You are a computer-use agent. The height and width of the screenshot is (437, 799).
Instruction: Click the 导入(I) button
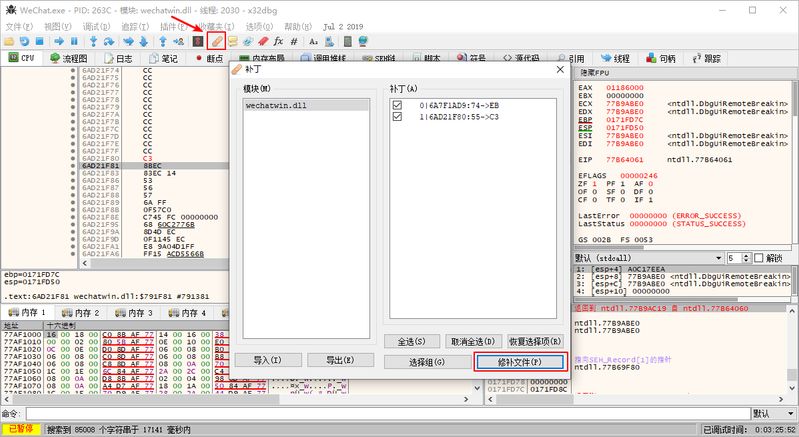tap(268, 360)
